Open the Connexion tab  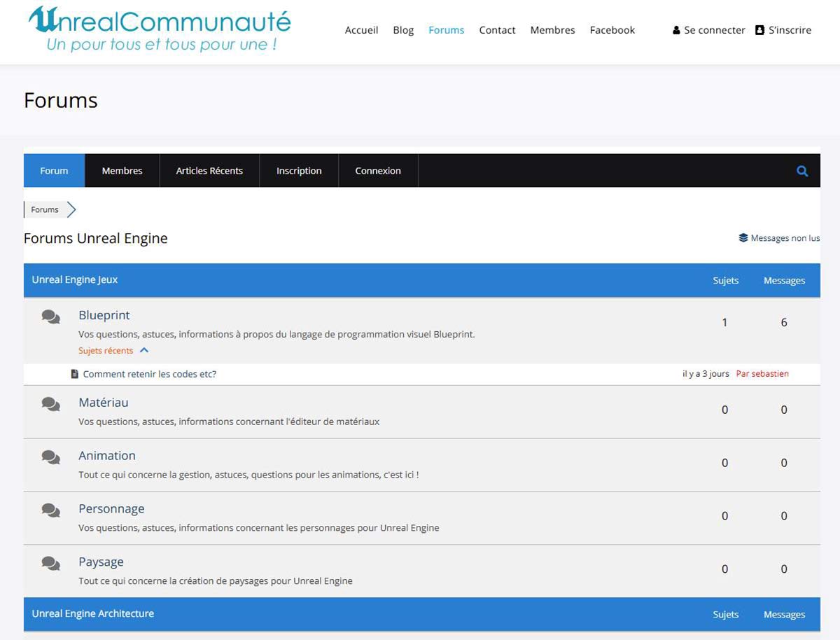378,171
